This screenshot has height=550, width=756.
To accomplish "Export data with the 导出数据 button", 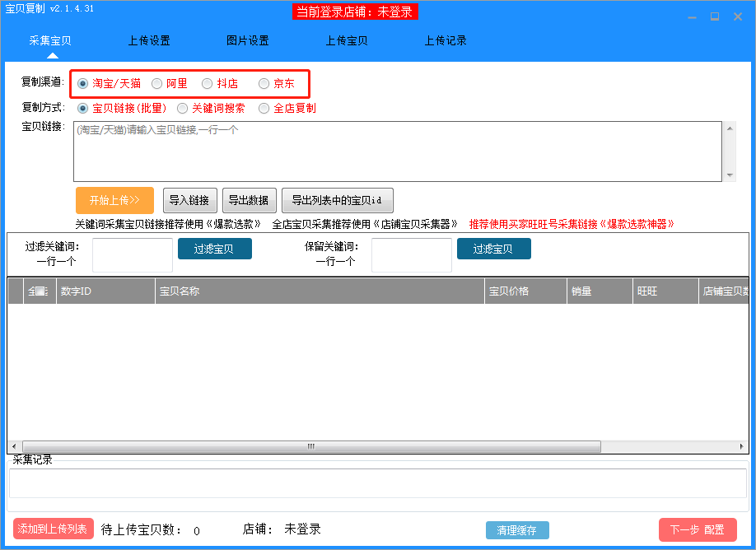I will [x=250, y=200].
